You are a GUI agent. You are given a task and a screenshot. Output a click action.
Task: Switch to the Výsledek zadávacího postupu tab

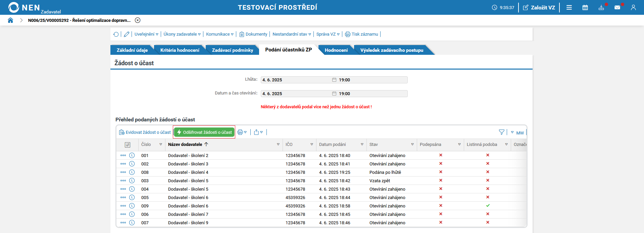tap(392, 50)
